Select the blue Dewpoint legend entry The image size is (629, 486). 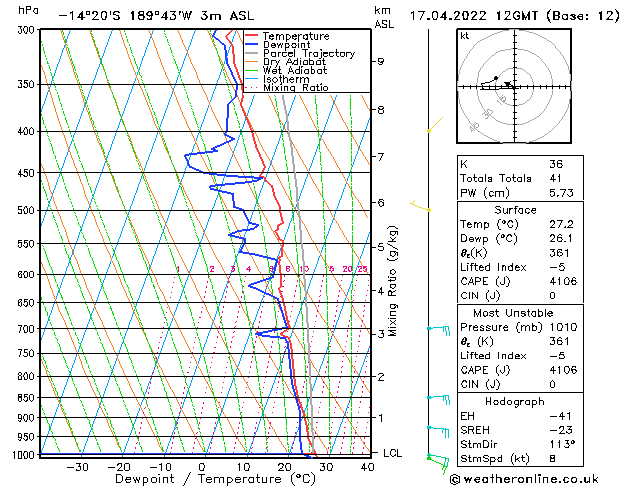(284, 45)
